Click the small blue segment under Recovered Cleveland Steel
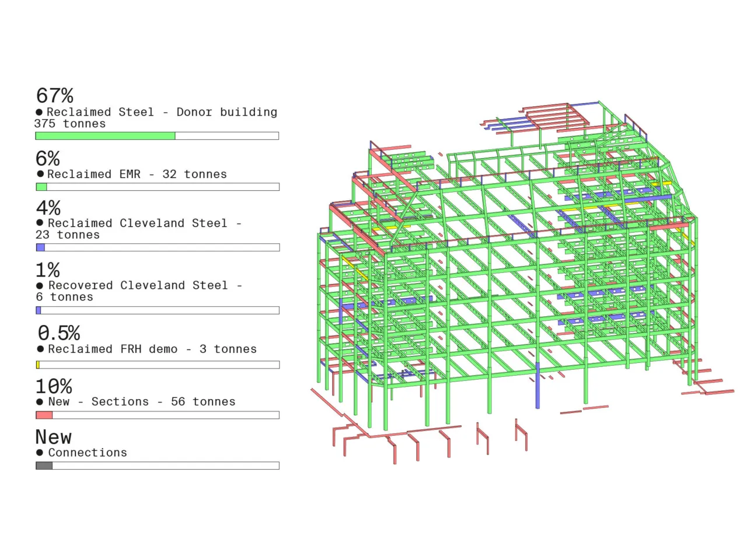The image size is (747, 560). [39, 310]
